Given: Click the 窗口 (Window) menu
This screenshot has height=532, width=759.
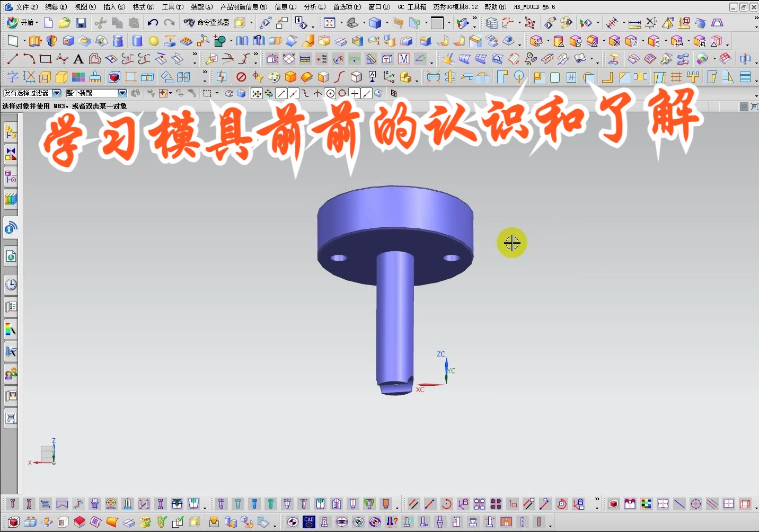Looking at the screenshot, I should click(379, 7).
